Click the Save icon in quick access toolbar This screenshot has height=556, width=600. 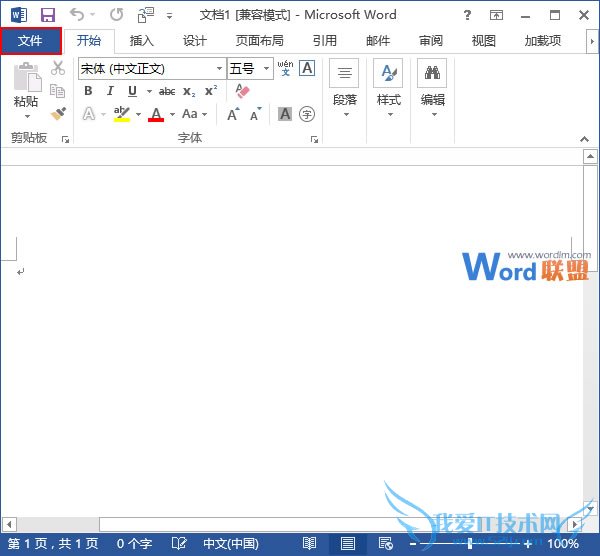tap(47, 16)
